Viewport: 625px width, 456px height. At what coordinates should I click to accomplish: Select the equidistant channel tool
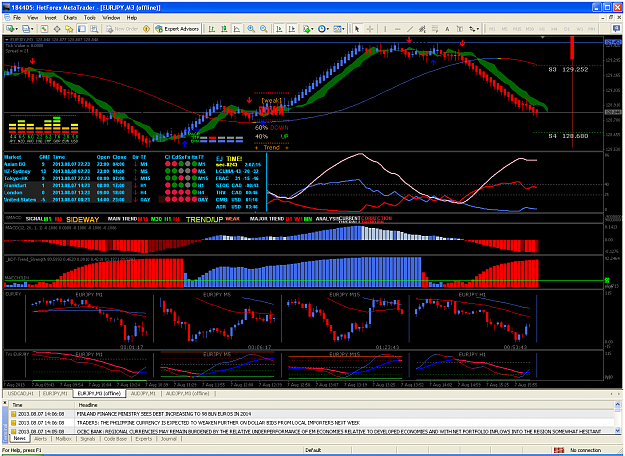coord(422,29)
